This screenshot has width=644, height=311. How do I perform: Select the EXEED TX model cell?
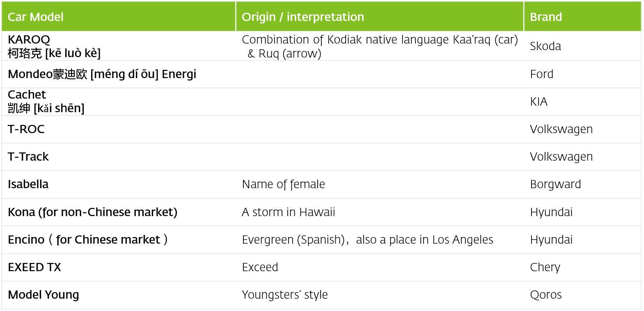pyautogui.click(x=119, y=267)
